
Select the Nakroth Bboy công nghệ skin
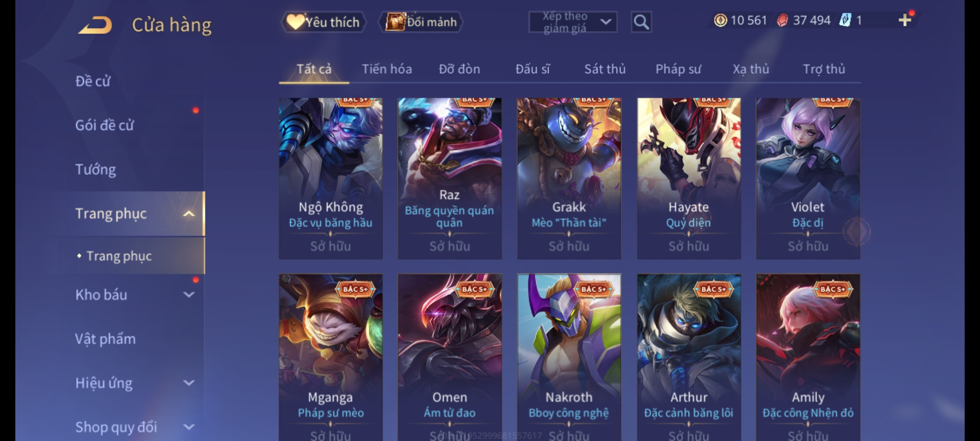point(569,357)
